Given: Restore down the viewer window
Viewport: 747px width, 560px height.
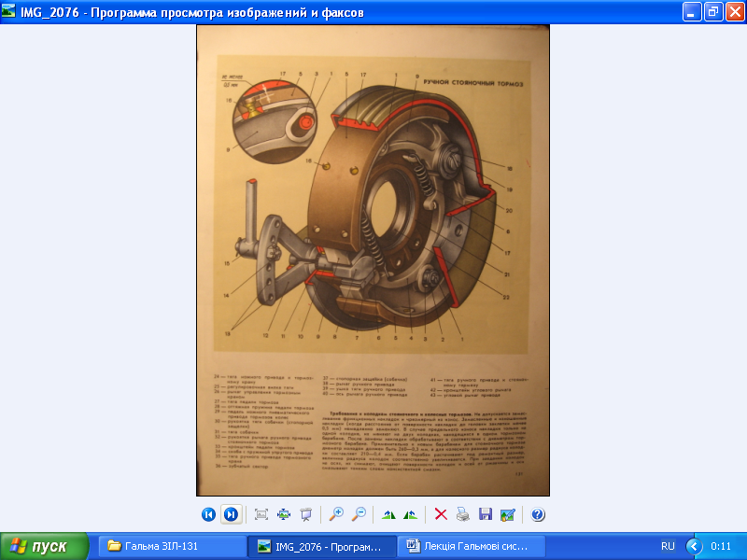Looking at the screenshot, I should pos(713,12).
